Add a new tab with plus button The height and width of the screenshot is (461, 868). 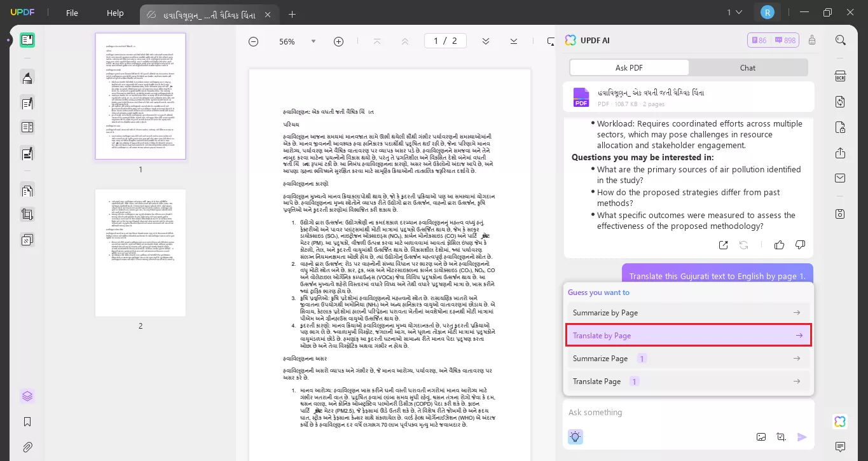(x=292, y=14)
